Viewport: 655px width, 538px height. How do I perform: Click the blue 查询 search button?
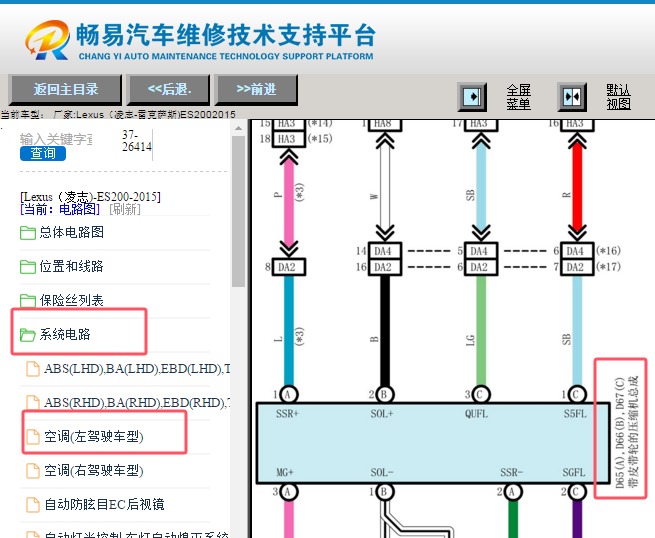click(43, 153)
